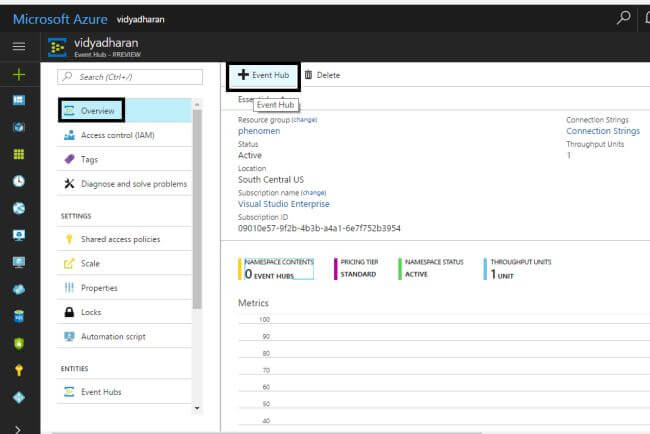
Task: Open Scale settings
Action: tap(124, 263)
